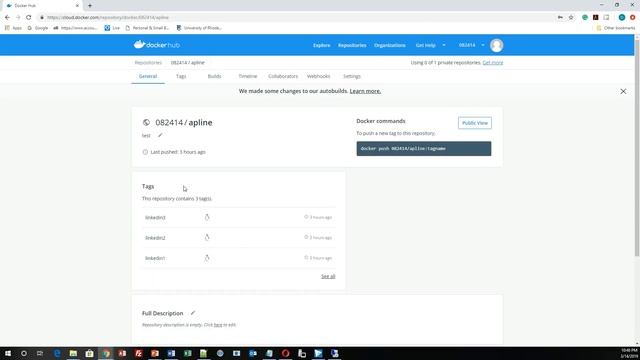Open File Explorer from the taskbar

tap(73, 353)
